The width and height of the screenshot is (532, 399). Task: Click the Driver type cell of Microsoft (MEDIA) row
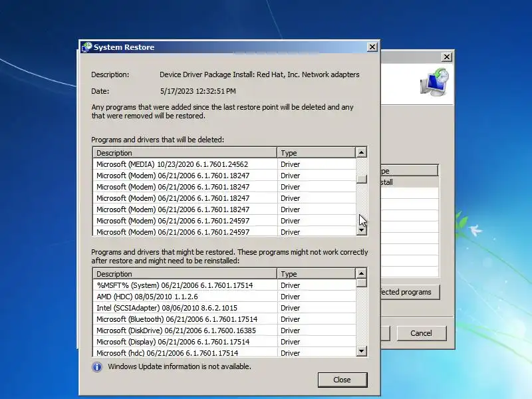click(x=317, y=164)
